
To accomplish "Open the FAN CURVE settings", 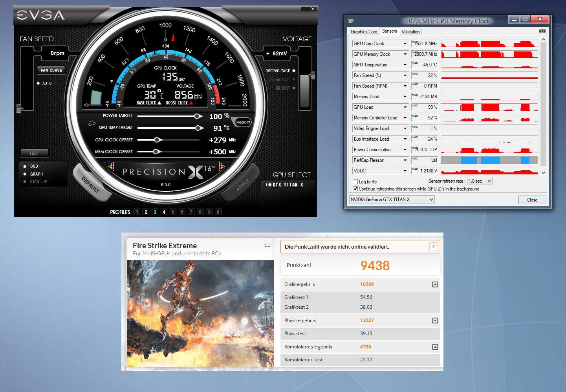I will click(x=51, y=70).
